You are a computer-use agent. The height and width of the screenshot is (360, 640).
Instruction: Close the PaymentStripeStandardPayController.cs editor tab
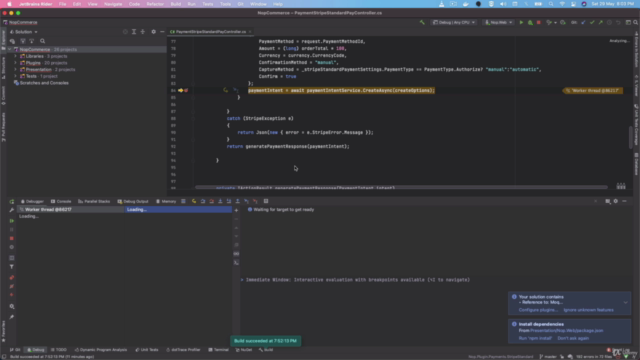[250, 32]
